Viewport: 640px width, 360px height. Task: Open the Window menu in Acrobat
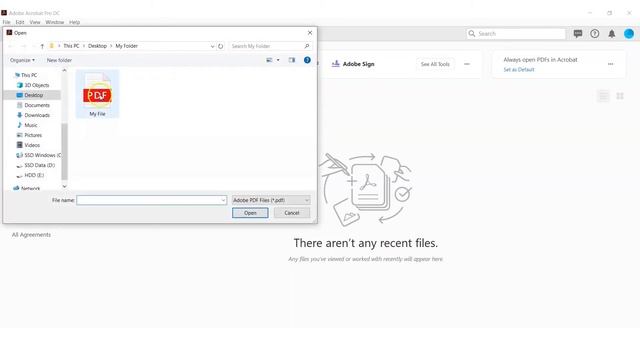[x=55, y=22]
